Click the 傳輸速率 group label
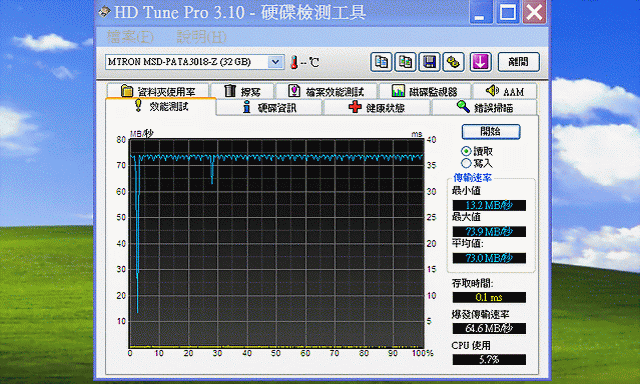 click(473, 178)
